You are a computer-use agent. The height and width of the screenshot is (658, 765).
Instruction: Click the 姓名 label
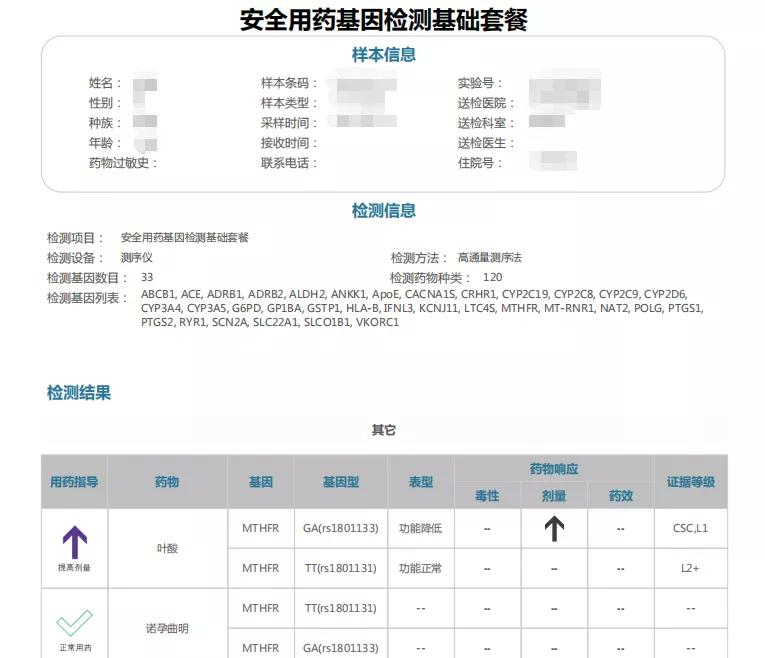point(105,83)
